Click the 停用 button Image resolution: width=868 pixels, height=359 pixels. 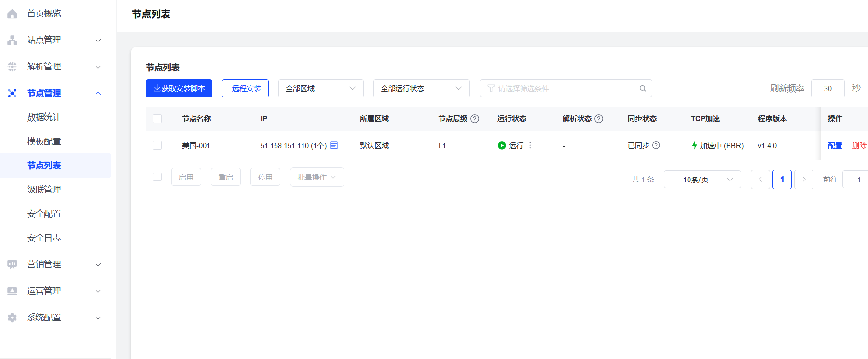(x=265, y=177)
